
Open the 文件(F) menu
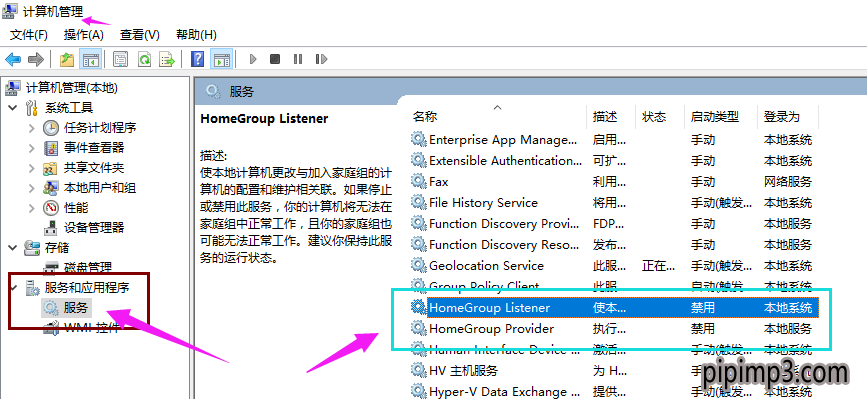coord(29,35)
